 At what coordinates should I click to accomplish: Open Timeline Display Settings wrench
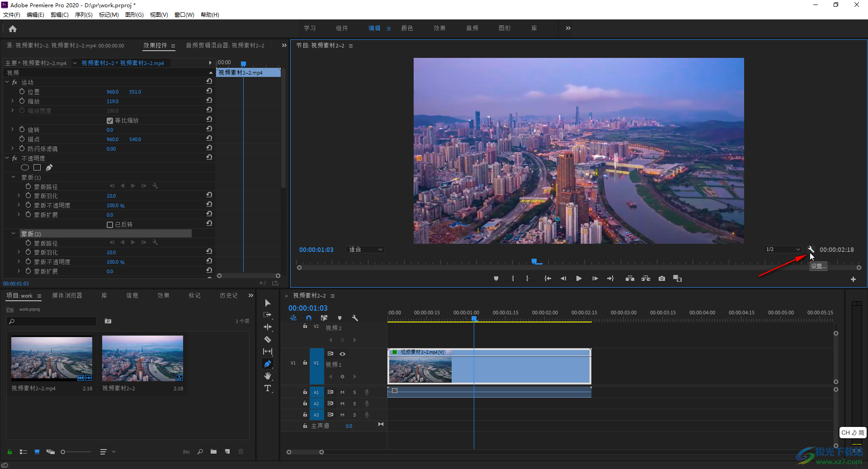pos(355,318)
